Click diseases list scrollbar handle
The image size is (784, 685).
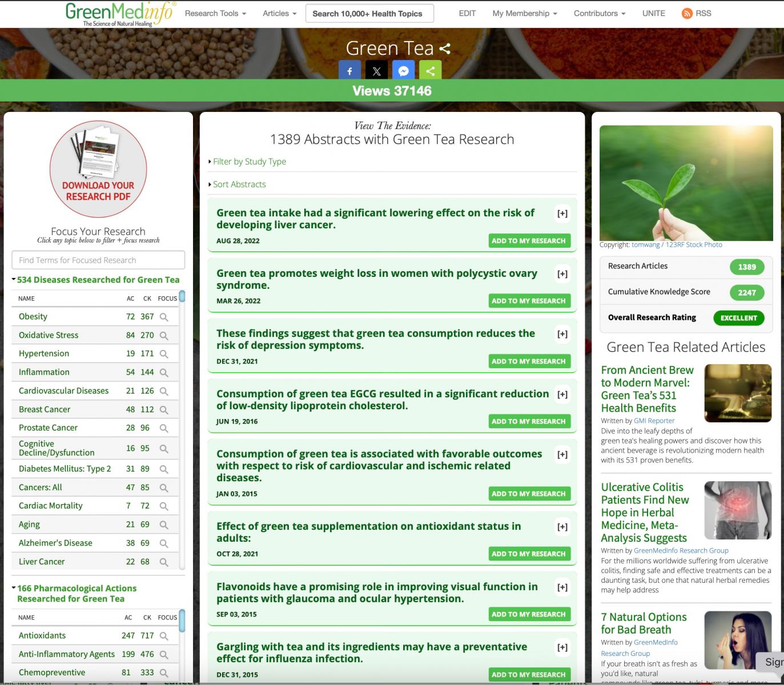[182, 296]
